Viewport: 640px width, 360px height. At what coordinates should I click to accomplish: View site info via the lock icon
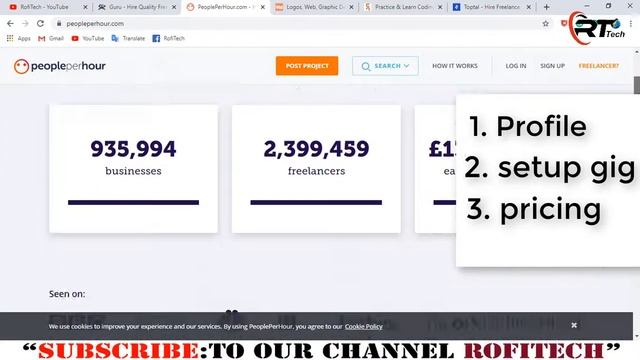(59, 24)
